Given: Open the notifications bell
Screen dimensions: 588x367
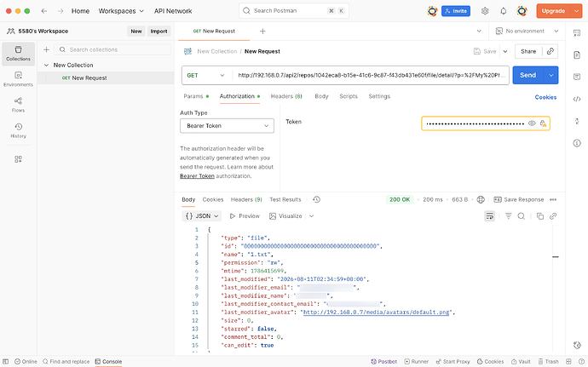Looking at the screenshot, I should (x=504, y=11).
